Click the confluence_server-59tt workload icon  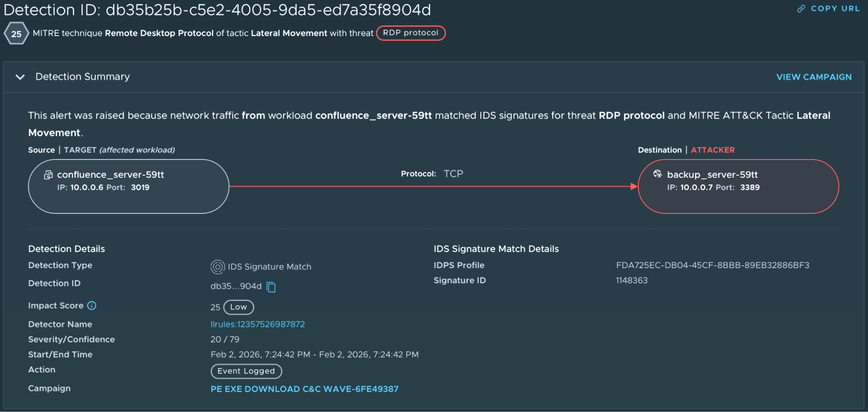click(48, 175)
